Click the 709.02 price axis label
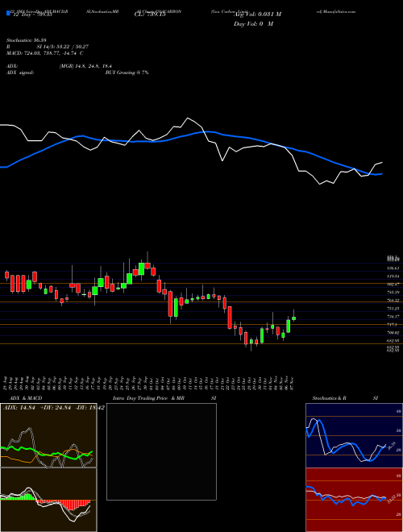Viewport: 403px width, 532px height. [x=393, y=333]
